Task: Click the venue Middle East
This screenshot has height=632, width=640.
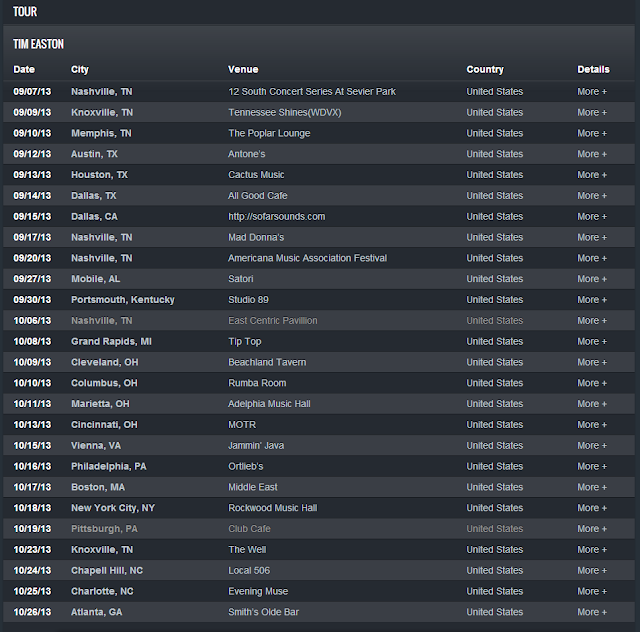Action: [253, 487]
